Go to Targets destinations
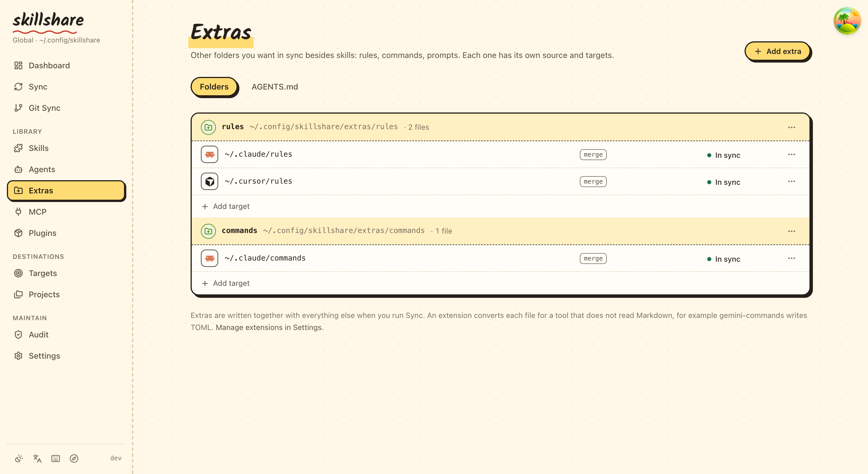The image size is (868, 474). click(66, 273)
